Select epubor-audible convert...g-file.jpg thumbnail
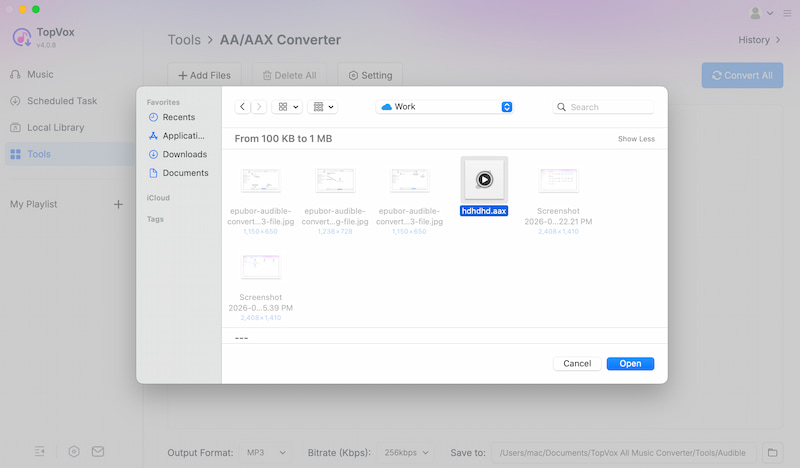 [335, 180]
